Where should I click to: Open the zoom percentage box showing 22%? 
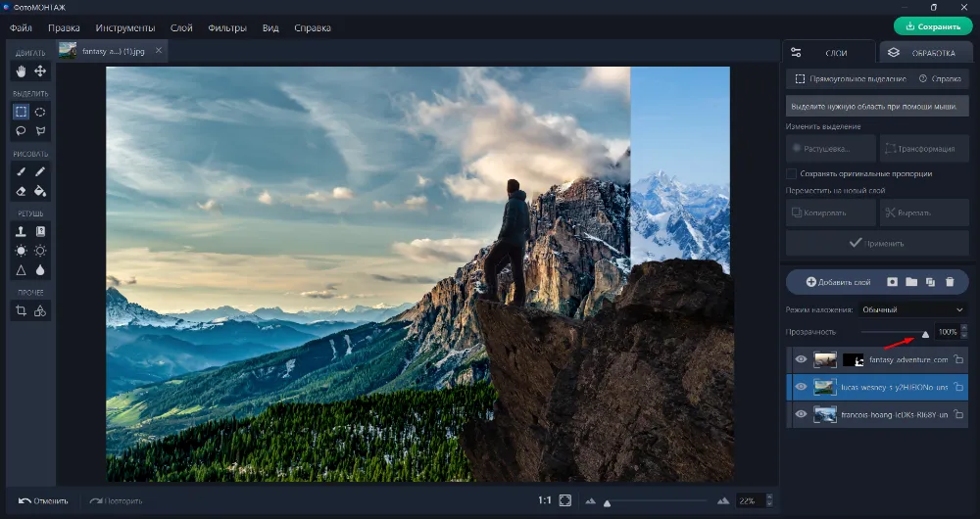750,500
